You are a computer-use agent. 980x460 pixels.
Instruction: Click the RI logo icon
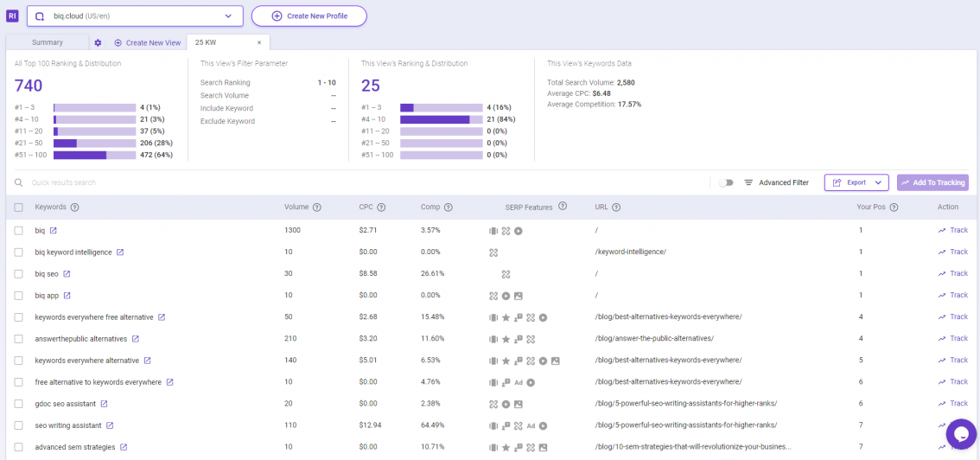pos(12,16)
